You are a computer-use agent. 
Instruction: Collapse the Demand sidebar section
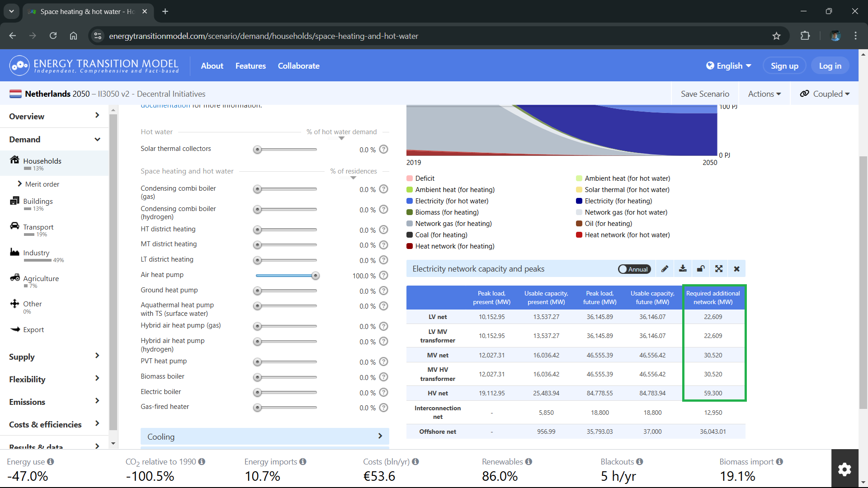click(54, 139)
